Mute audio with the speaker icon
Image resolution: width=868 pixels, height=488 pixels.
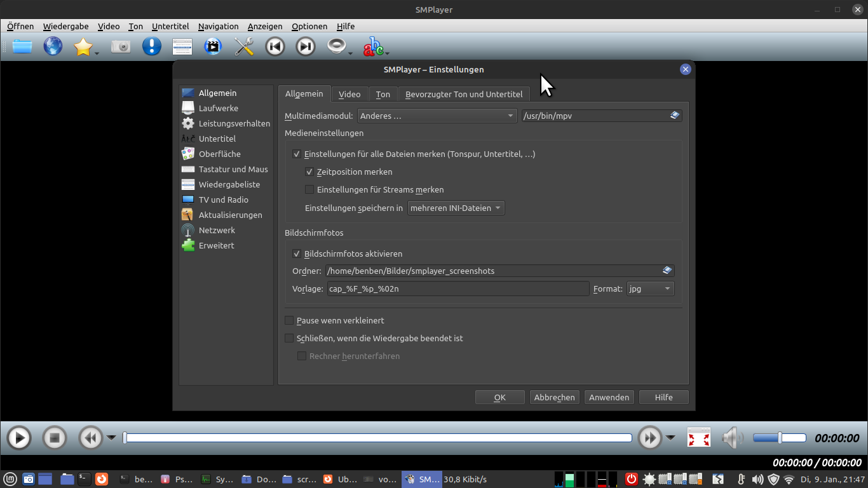733,438
